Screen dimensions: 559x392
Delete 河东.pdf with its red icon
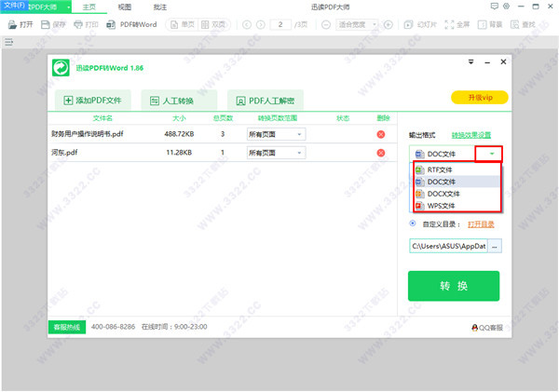(381, 153)
